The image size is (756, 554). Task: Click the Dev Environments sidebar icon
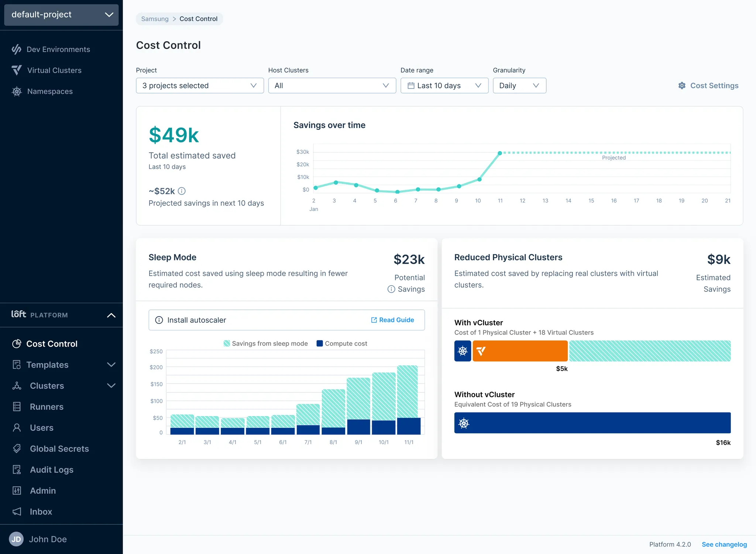point(17,49)
